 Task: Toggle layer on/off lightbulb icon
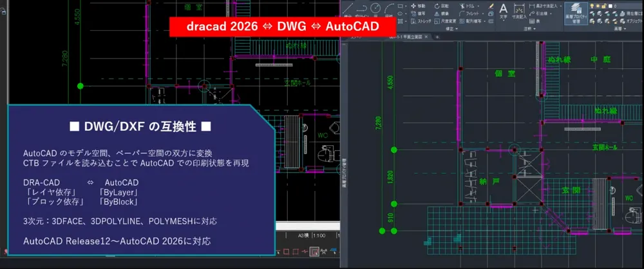[591, 6]
